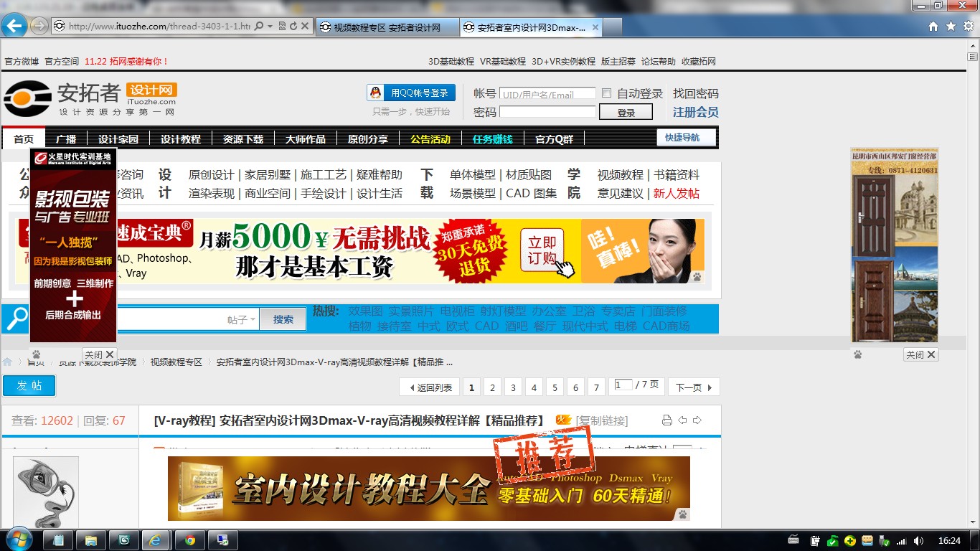Click the breadcrumb home icon
This screenshot has width=980, height=551.
tap(7, 362)
